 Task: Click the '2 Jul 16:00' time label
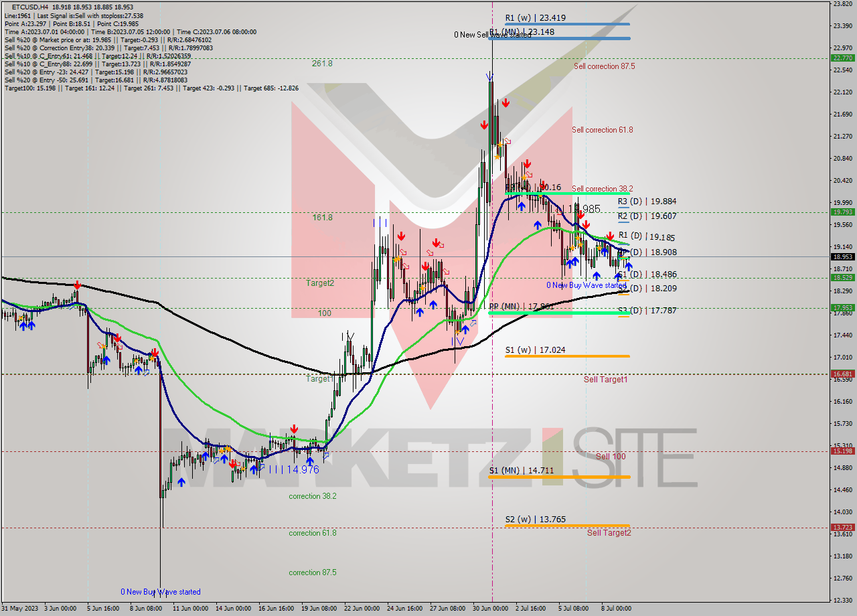coord(532,609)
